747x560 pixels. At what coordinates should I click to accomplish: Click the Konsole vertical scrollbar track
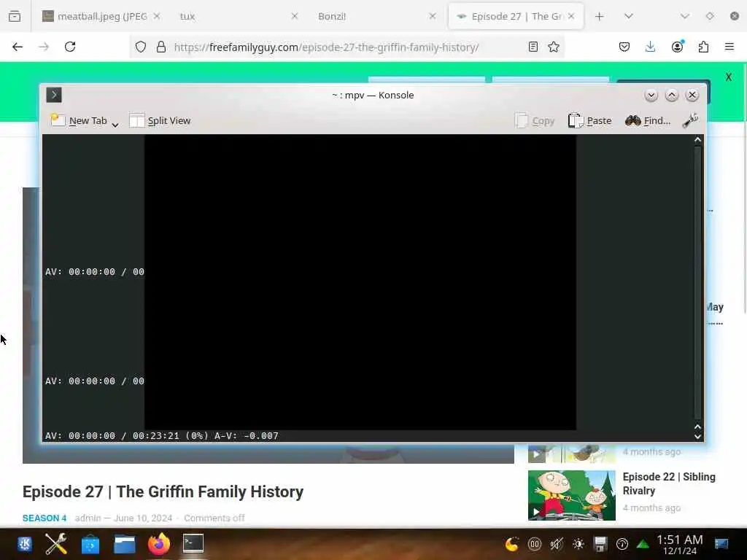(x=697, y=283)
